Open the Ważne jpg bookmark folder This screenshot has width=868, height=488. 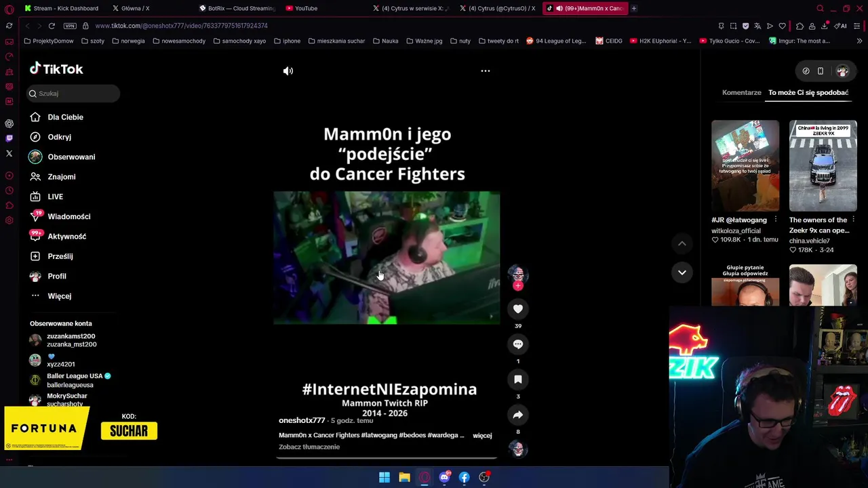click(x=424, y=41)
